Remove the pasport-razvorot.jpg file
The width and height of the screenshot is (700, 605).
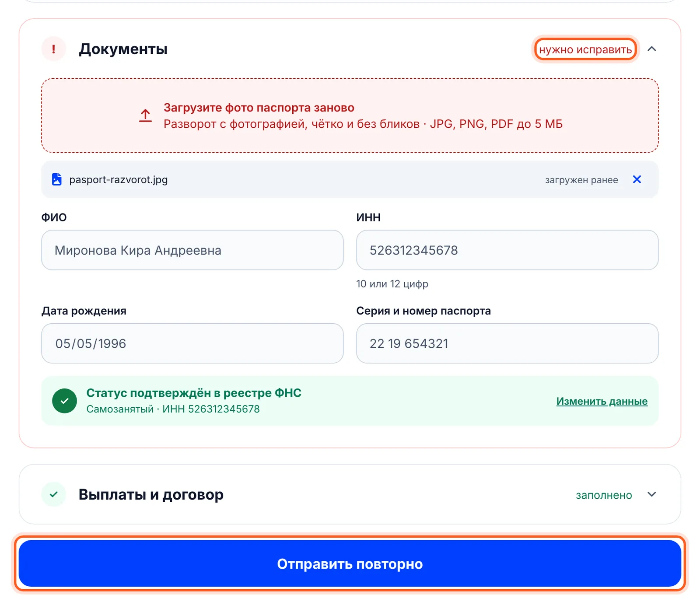click(637, 179)
